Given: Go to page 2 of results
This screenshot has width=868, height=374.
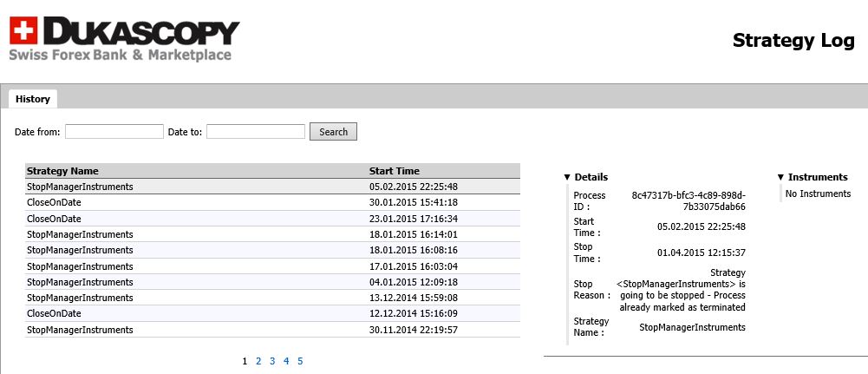Looking at the screenshot, I should [258, 361].
